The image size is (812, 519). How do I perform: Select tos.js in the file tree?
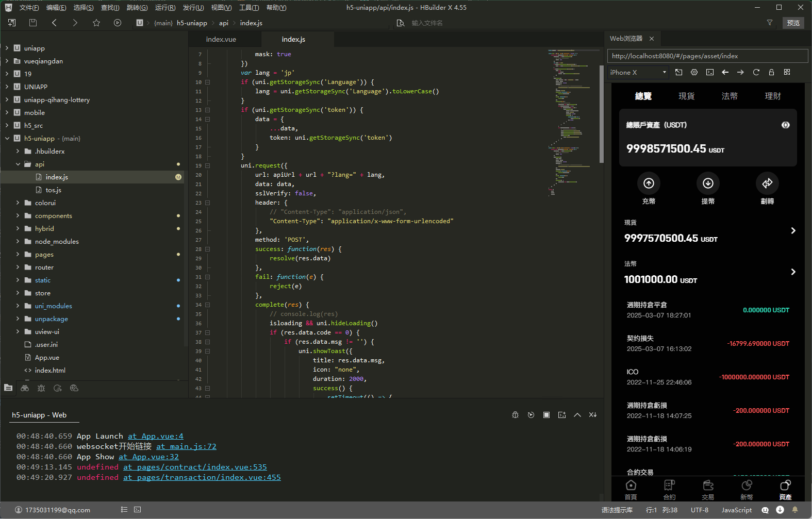click(53, 190)
